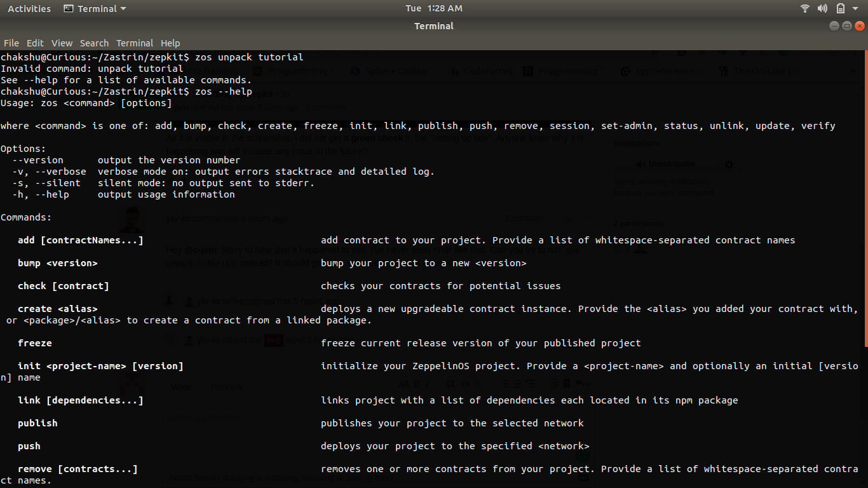The height and width of the screenshot is (488, 868).
Task: Open the Terminal menu in the menu bar
Action: (x=135, y=43)
